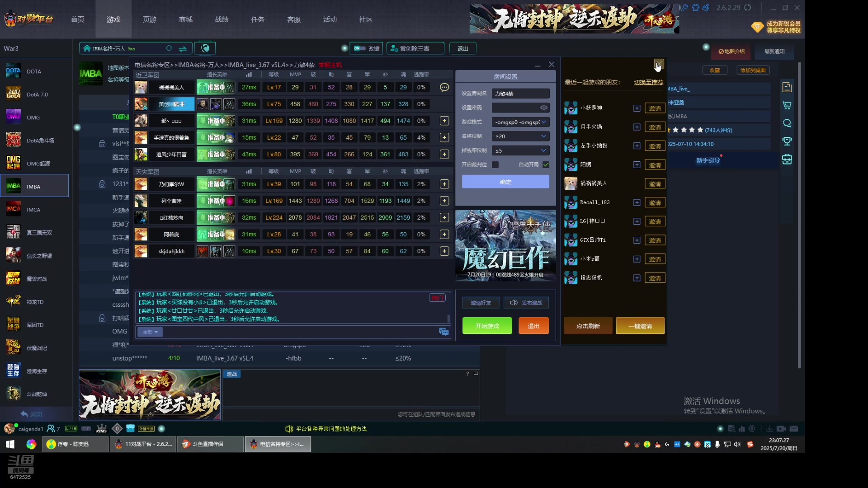This screenshot has height=488, width=868.
Task: Open Windows Start menu
Action: click(x=10, y=444)
